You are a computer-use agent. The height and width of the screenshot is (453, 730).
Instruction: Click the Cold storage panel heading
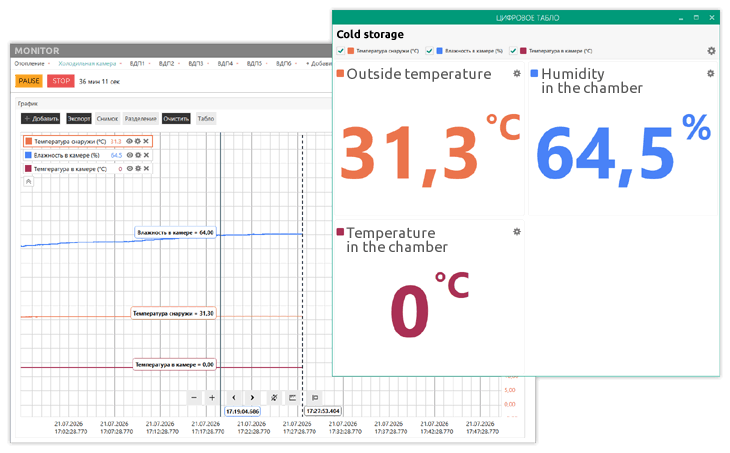click(370, 34)
